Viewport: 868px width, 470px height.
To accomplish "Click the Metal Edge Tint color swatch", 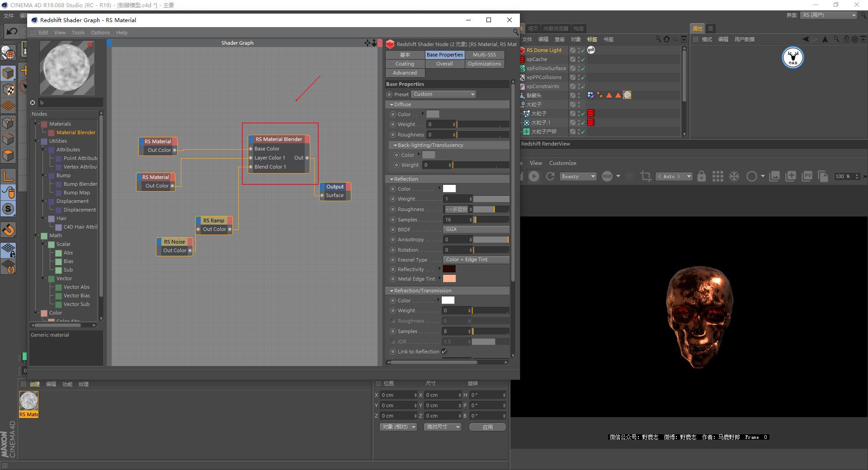I will 449,279.
